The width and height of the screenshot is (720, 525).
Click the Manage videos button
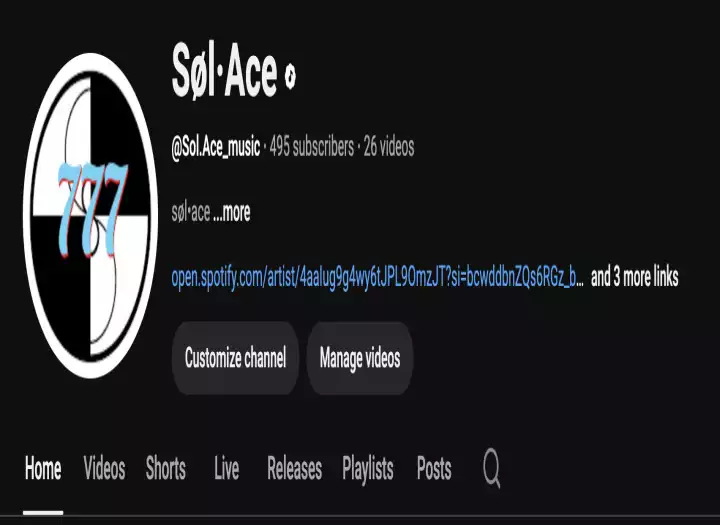[x=360, y=358]
